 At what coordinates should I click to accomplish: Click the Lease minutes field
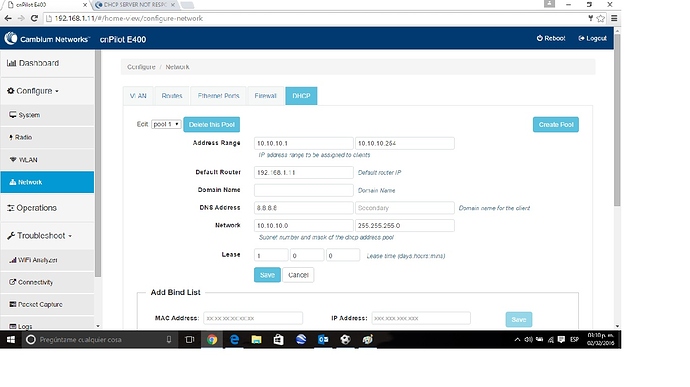[x=343, y=255]
